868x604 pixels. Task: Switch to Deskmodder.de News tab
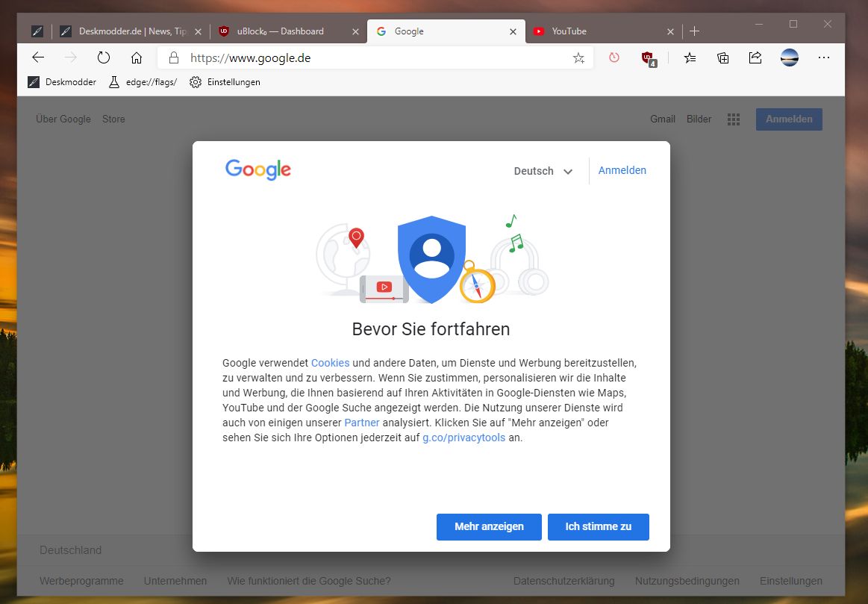click(132, 31)
